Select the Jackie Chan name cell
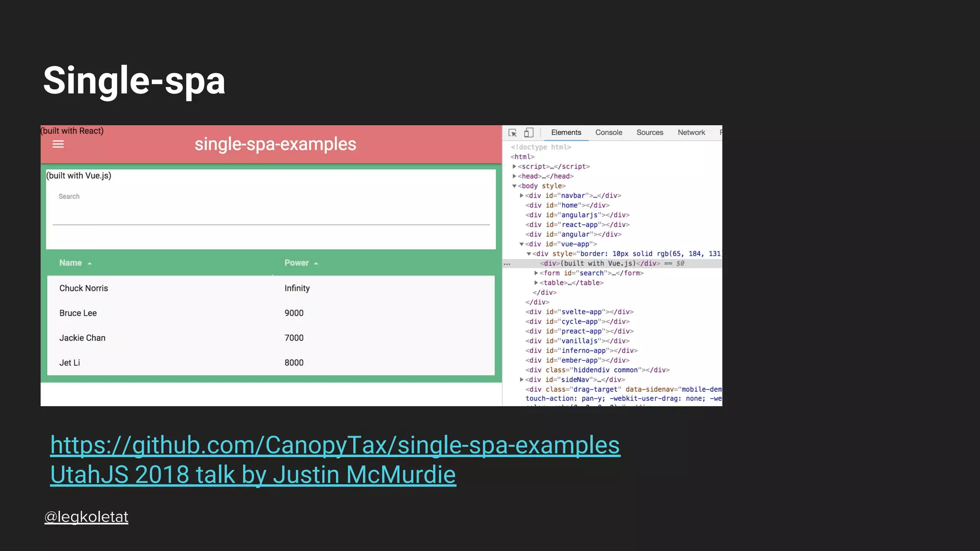This screenshot has height=551, width=980. (82, 338)
